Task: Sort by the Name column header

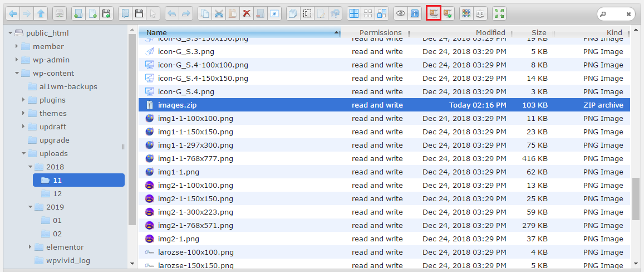Action: [240, 32]
